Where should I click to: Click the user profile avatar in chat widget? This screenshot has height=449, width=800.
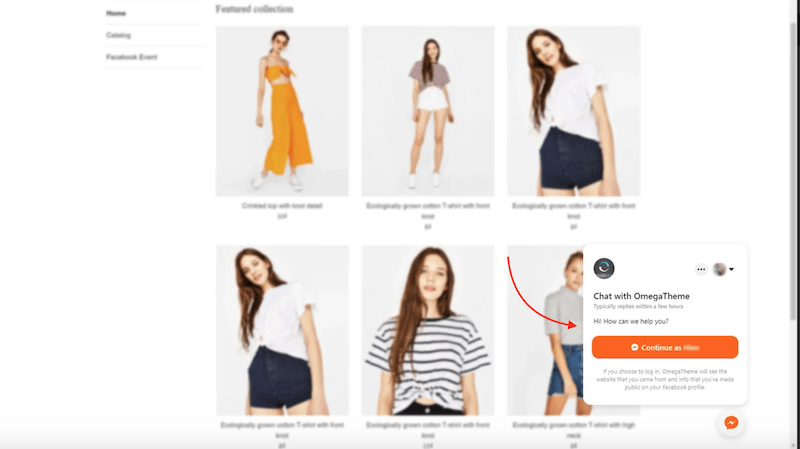pos(719,269)
